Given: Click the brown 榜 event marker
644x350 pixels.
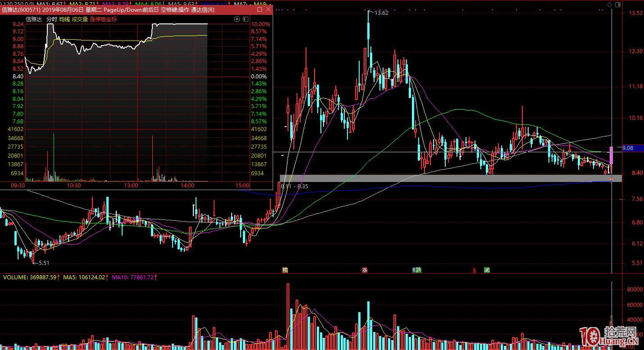Looking at the screenshot, I should tap(285, 270).
